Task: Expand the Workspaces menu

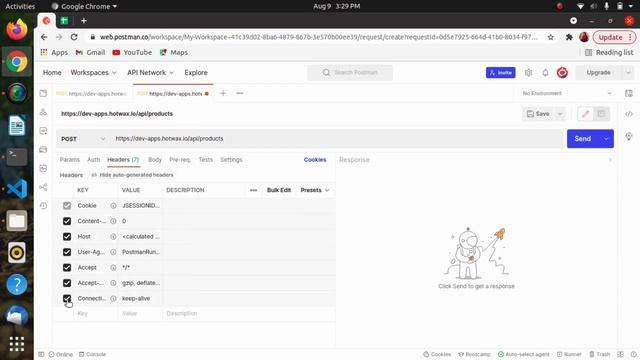Action: pos(93,73)
